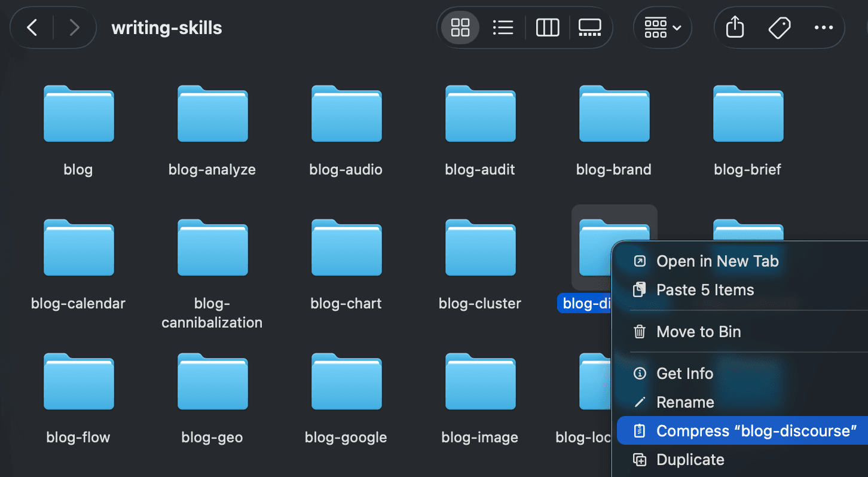Switch to gallery view
The image size is (868, 477).
click(x=589, y=27)
